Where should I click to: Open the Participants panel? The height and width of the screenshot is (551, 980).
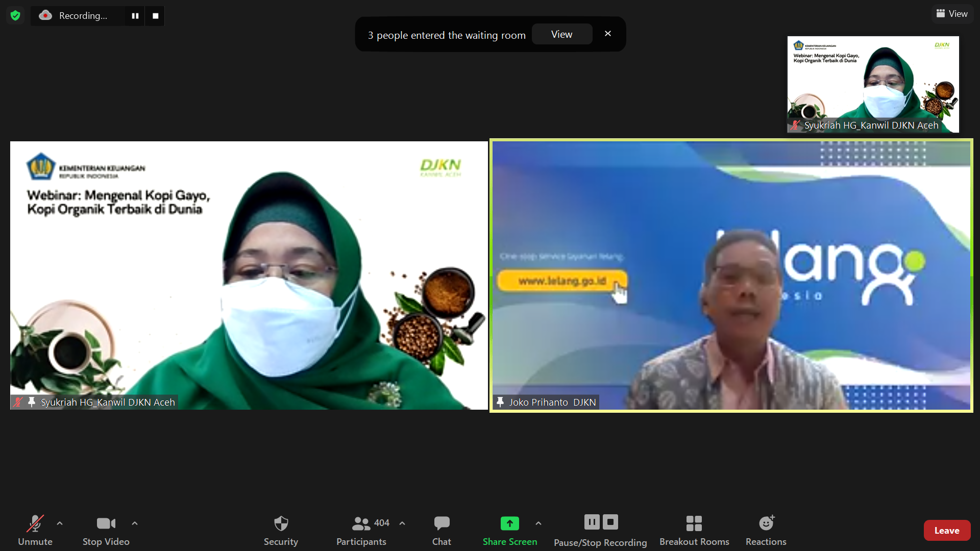tap(361, 530)
